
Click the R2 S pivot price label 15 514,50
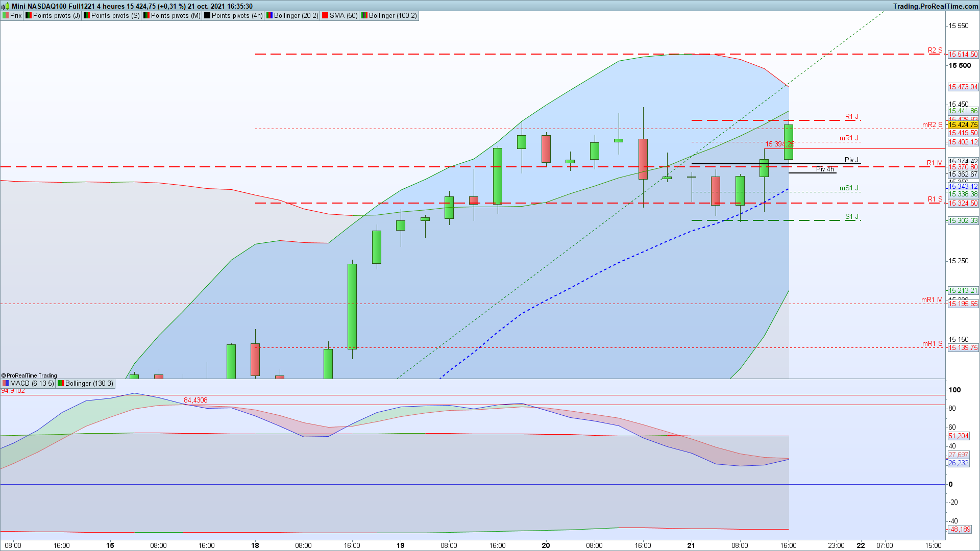pos(963,54)
